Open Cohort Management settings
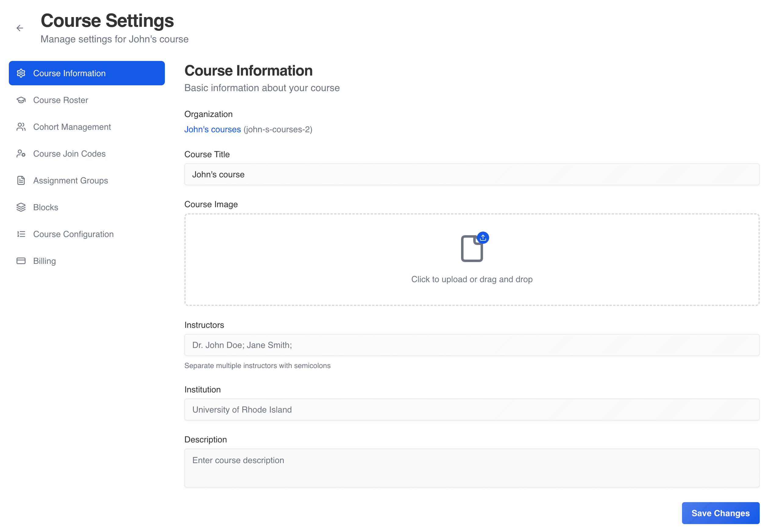 87,127
